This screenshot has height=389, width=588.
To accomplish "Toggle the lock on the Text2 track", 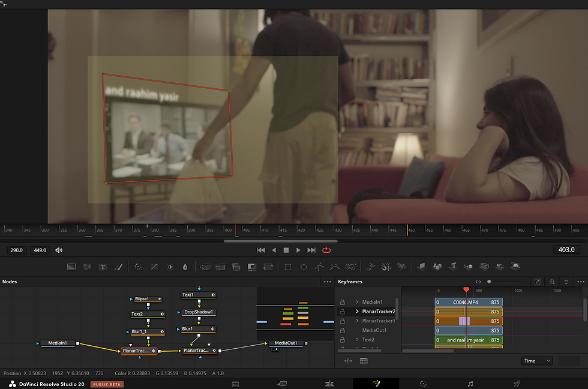I will [x=343, y=340].
